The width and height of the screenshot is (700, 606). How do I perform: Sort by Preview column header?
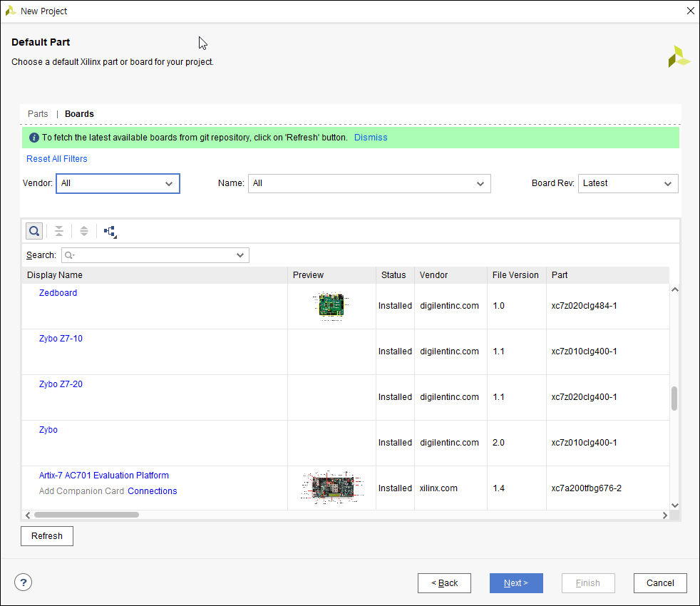pos(331,275)
